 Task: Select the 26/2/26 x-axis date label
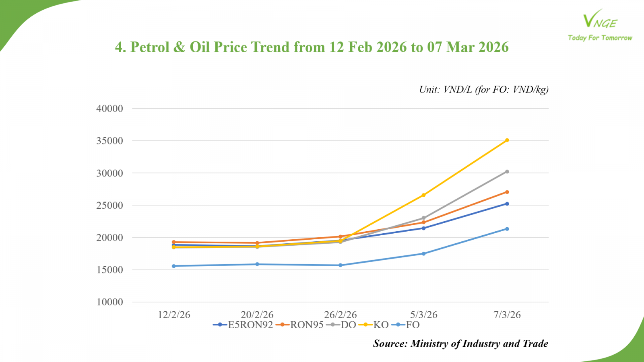(340, 315)
